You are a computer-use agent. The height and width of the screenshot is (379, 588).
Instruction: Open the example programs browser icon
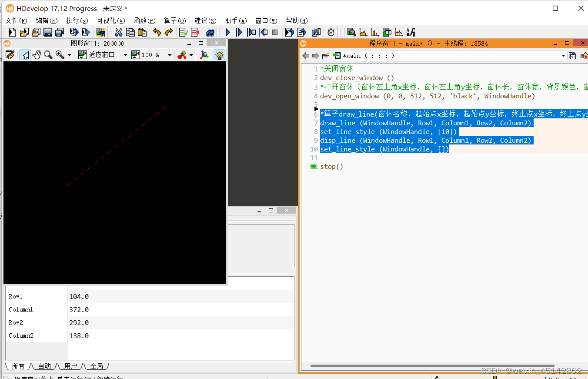tap(36, 32)
